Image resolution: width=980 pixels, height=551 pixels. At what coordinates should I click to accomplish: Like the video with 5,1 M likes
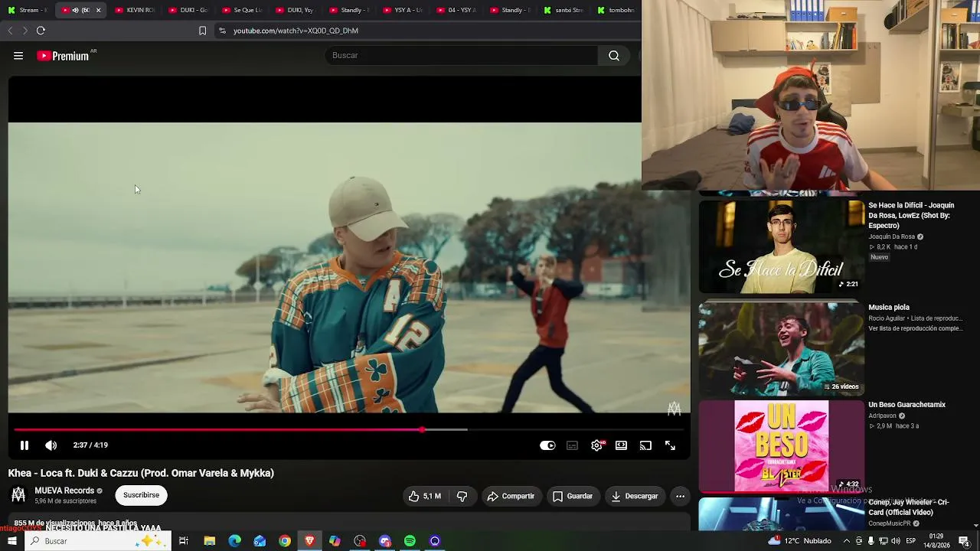point(425,496)
